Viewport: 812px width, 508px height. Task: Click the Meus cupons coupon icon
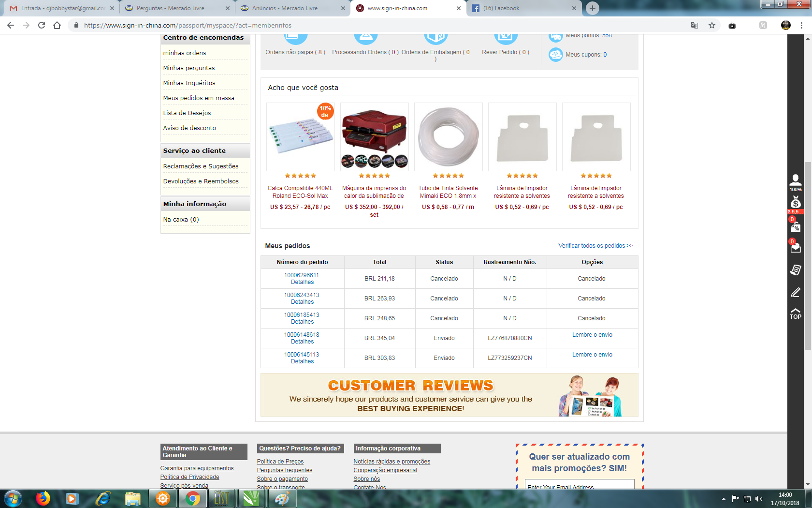556,55
